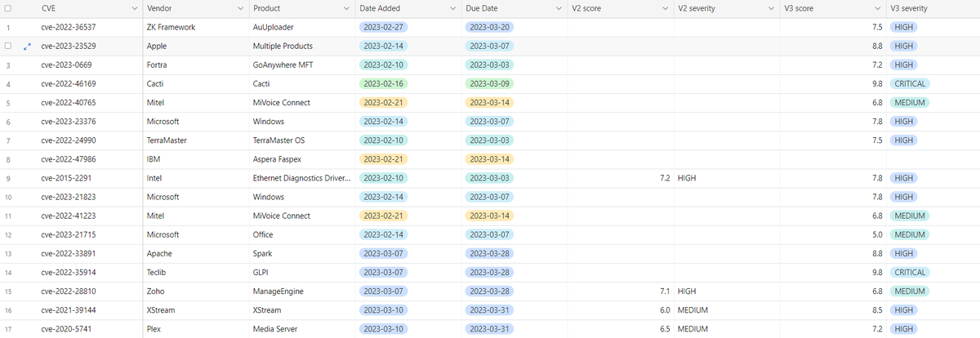Open the V2 score column dropdown arrow
This screenshot has height=338, width=980.
pos(665,8)
